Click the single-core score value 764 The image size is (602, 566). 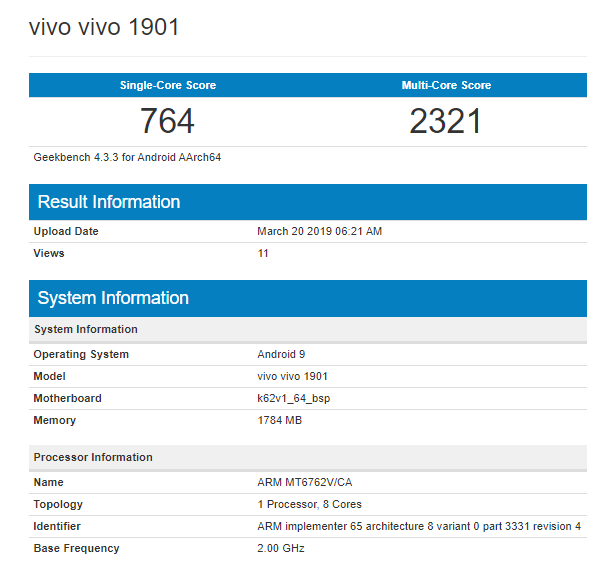[167, 121]
